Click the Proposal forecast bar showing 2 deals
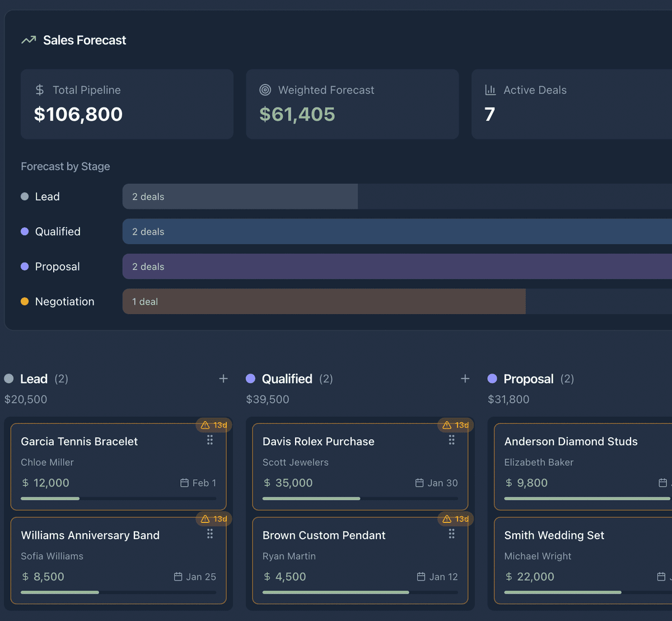Image resolution: width=672 pixels, height=621 pixels. pos(397,267)
